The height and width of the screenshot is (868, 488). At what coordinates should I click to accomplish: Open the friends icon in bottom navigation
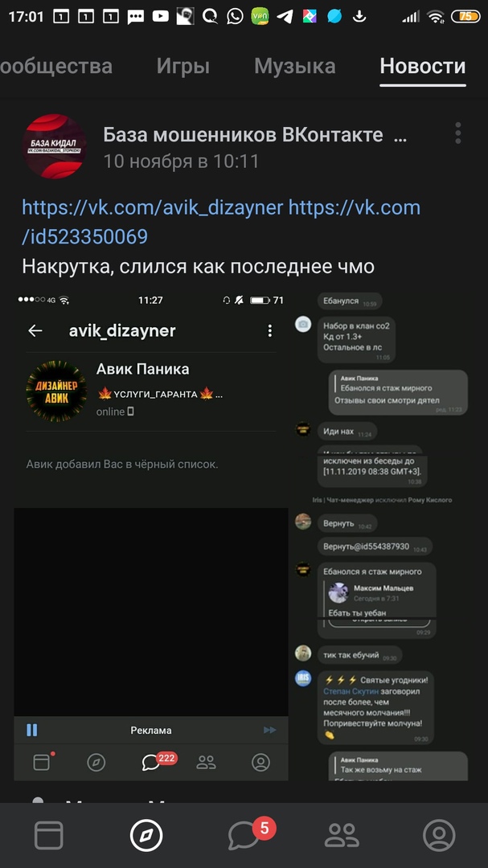pos(342,835)
